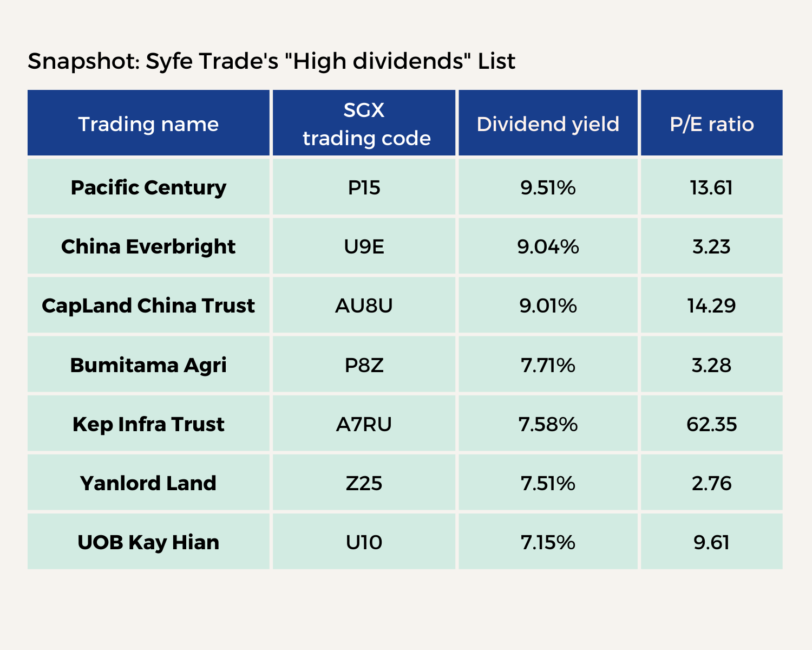
Task: Select trading code U10
Action: tap(364, 542)
